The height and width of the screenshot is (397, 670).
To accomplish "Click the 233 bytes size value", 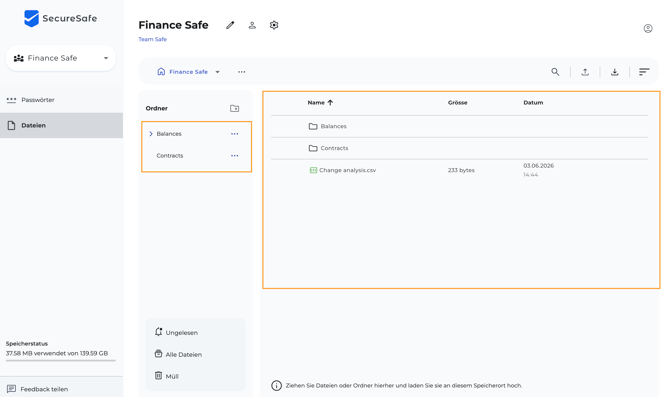I will point(461,170).
